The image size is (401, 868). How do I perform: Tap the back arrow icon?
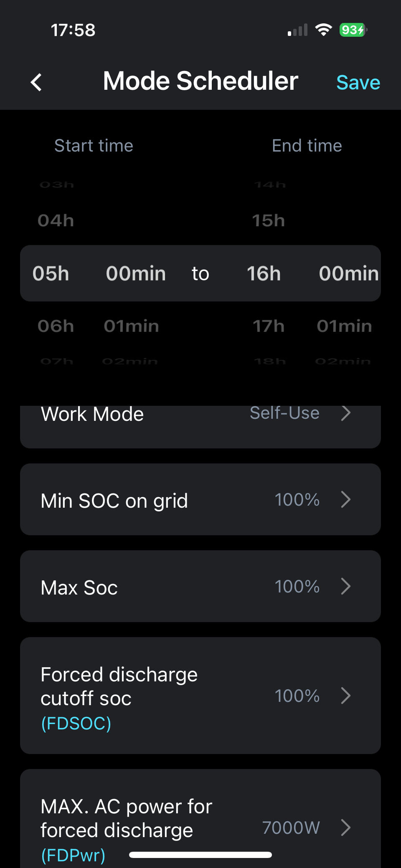point(37,82)
